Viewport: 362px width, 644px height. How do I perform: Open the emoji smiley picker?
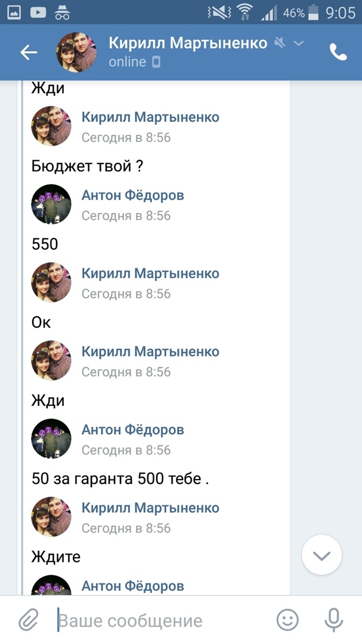click(x=287, y=620)
